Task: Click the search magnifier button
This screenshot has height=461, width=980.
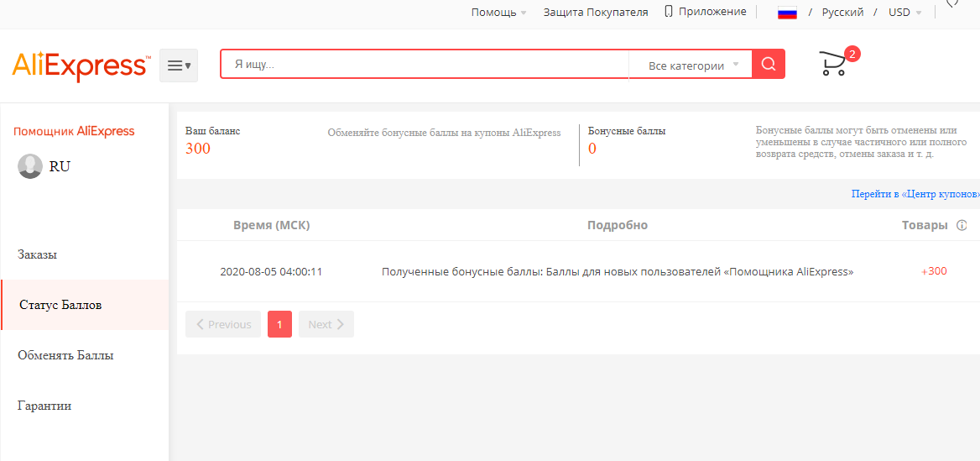Action: point(769,65)
